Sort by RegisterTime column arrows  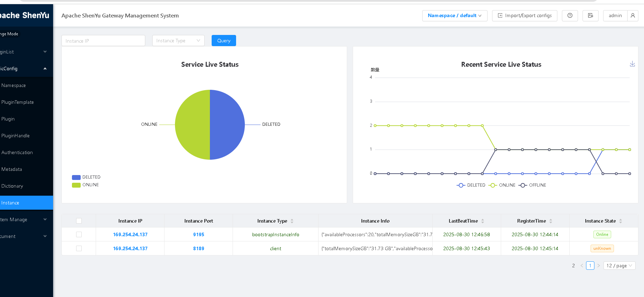551,221
